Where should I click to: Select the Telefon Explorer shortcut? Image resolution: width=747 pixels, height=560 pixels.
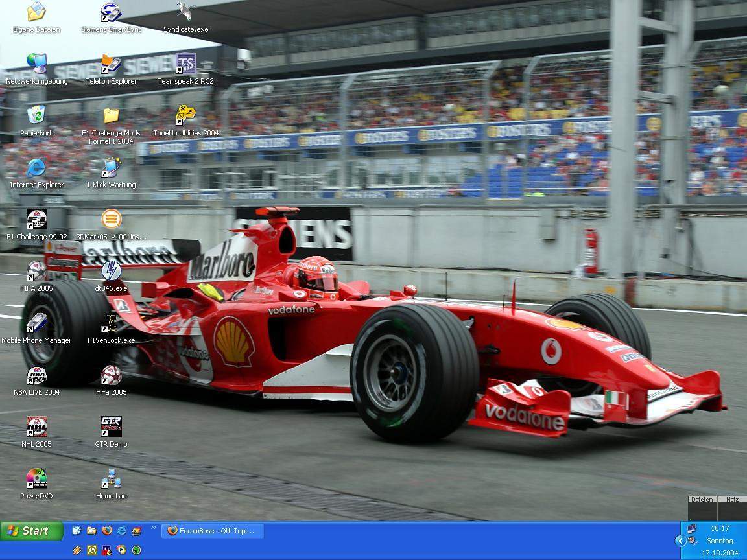(111, 69)
